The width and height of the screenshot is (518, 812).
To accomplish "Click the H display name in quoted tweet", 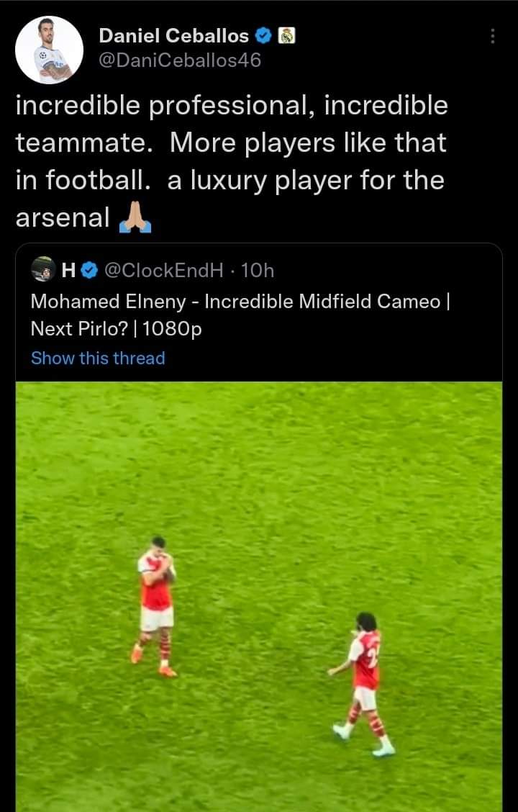I will (69, 271).
